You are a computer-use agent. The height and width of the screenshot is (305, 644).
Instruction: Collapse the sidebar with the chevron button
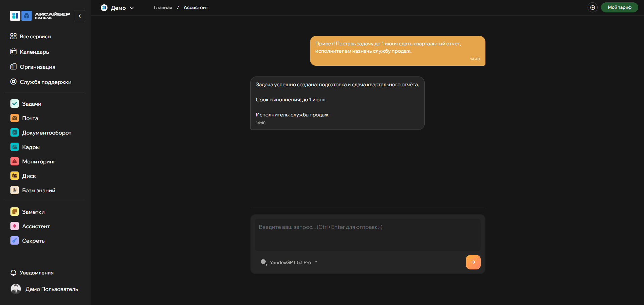(x=80, y=16)
